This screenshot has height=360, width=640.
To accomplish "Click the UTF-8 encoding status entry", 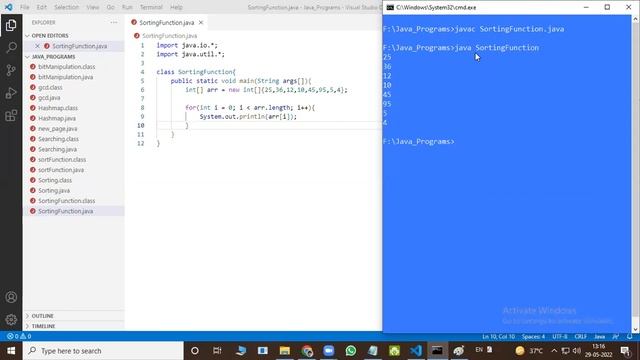I will coord(560,336).
